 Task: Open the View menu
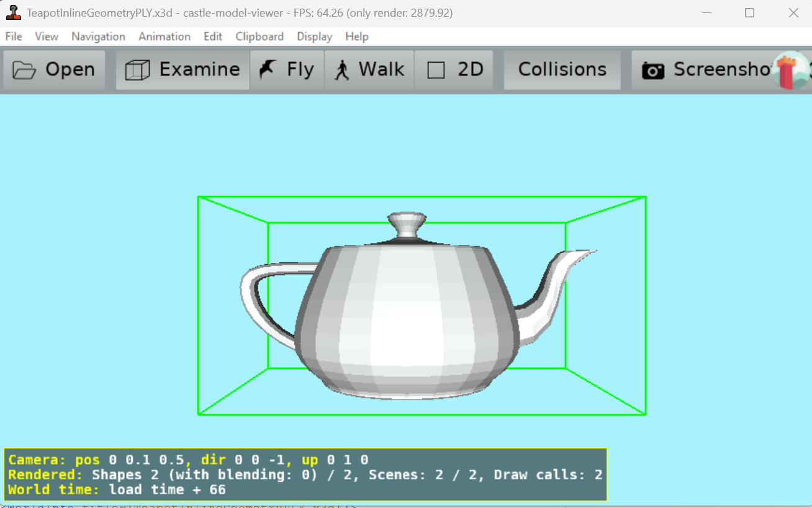click(47, 37)
